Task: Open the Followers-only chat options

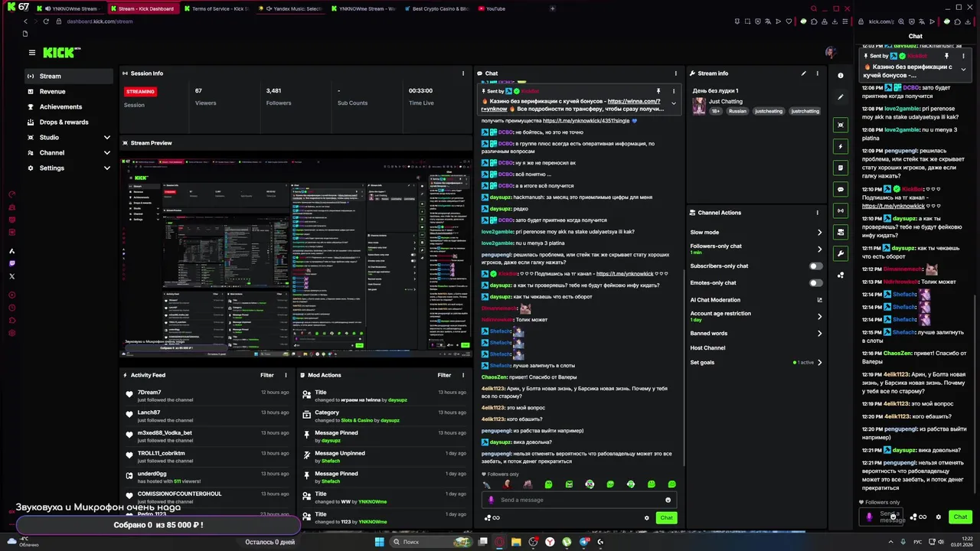Action: pos(756,249)
